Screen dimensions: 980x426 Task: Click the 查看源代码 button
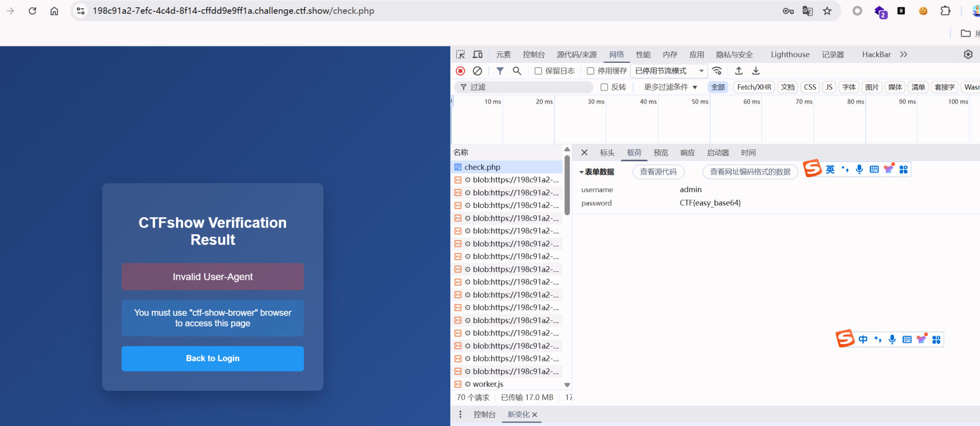[658, 172]
